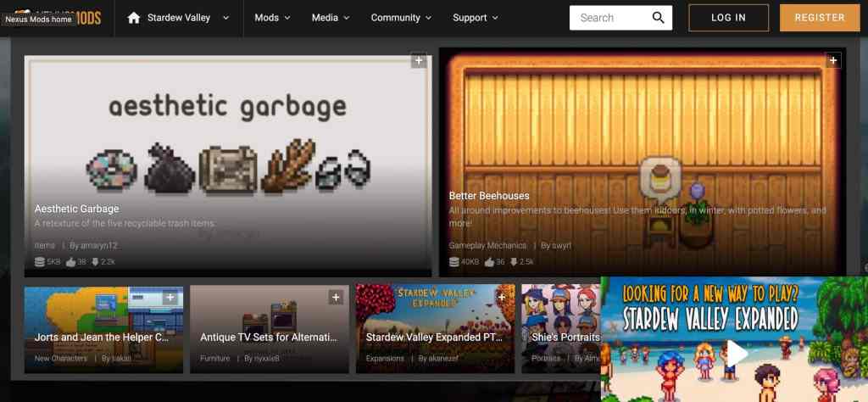
Task: Expand the Stardew Valley game dropdown chevron
Action: point(225,18)
